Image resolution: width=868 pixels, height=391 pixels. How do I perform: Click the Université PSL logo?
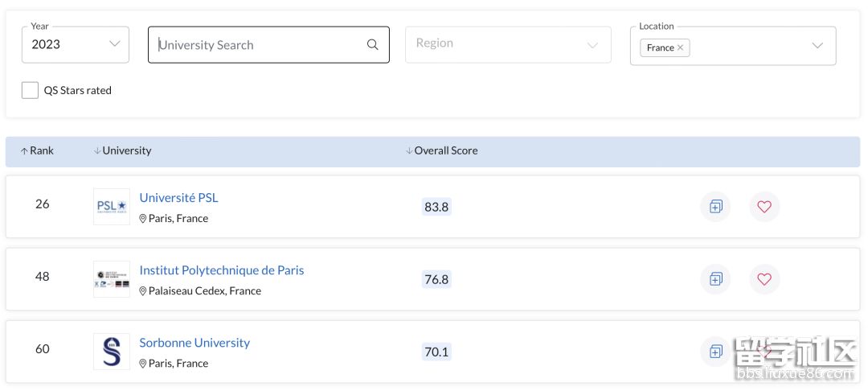[x=111, y=207]
